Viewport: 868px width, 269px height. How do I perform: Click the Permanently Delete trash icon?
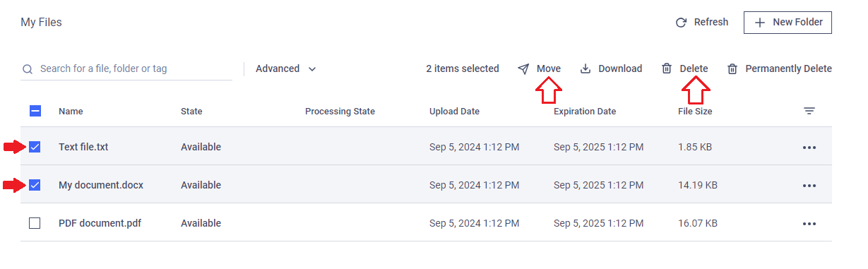732,68
